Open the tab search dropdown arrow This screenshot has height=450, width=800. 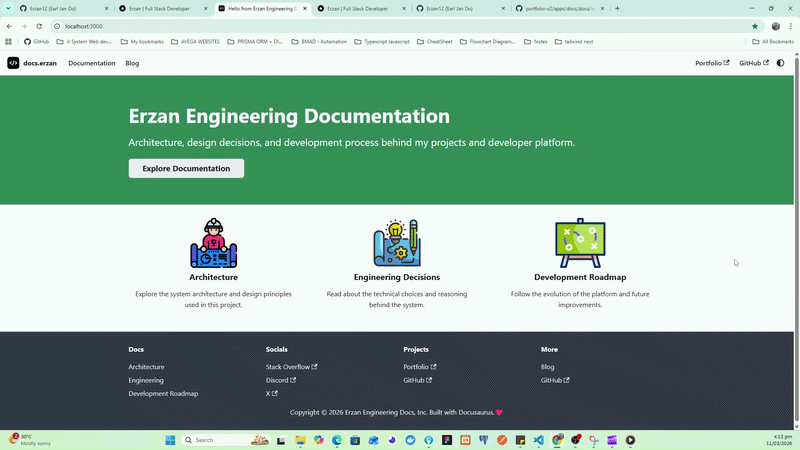pyautogui.click(x=9, y=8)
